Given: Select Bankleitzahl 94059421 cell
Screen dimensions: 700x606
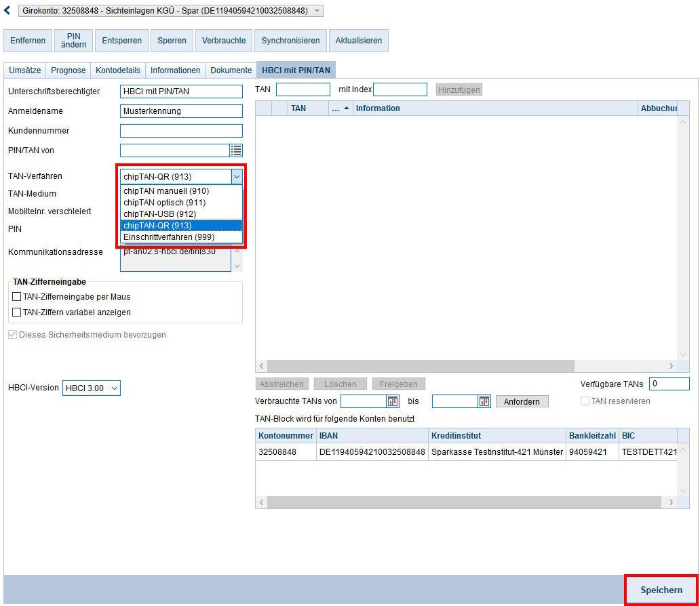Looking at the screenshot, I should [x=592, y=452].
